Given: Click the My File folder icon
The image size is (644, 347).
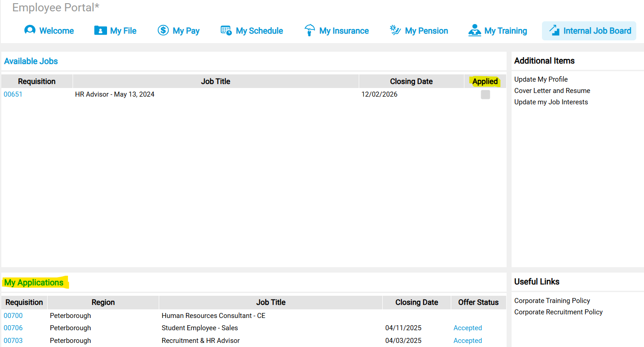Looking at the screenshot, I should [x=100, y=30].
